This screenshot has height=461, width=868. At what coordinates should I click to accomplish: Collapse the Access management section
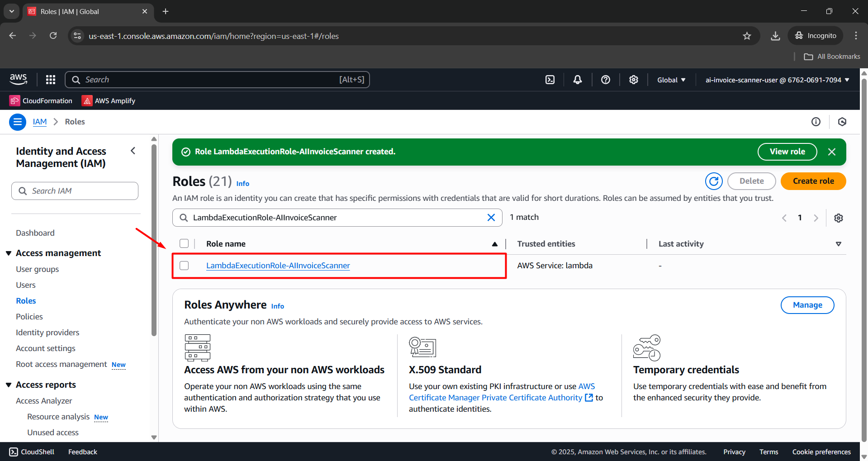(9, 253)
